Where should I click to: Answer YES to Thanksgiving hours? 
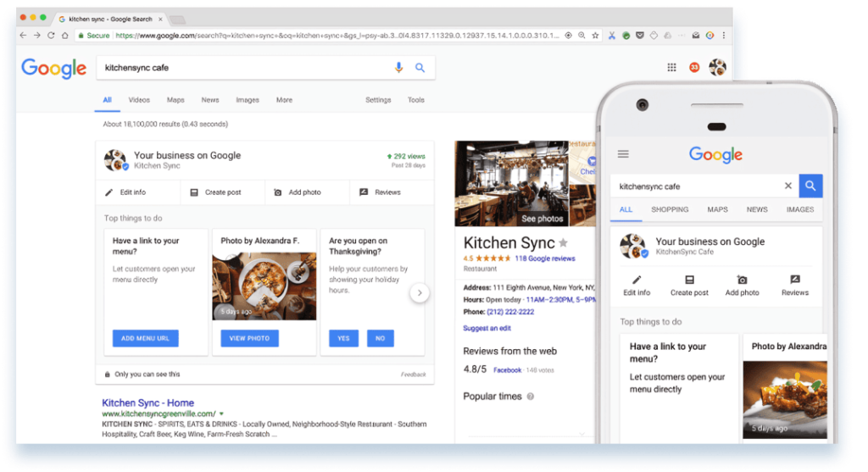coord(344,338)
